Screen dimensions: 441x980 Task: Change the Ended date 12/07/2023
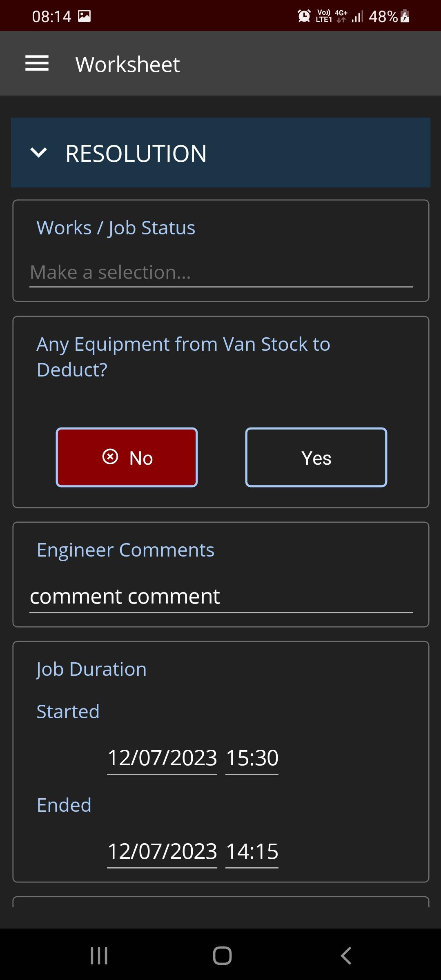pyautogui.click(x=162, y=852)
